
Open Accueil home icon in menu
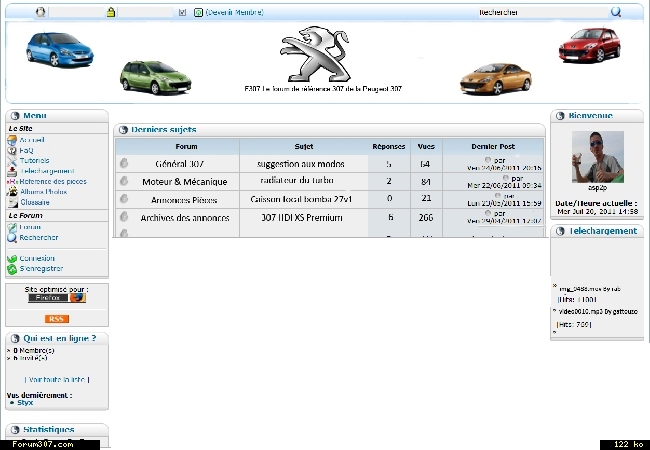click(x=12, y=140)
